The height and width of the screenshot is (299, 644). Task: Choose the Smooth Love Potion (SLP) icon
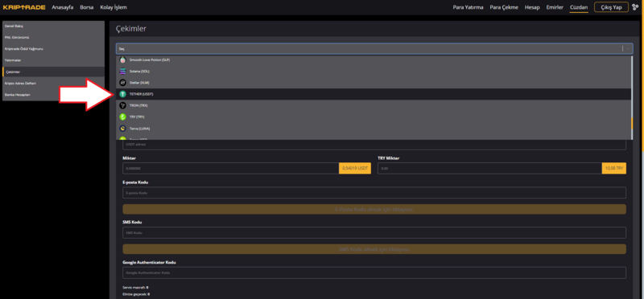pyautogui.click(x=122, y=60)
